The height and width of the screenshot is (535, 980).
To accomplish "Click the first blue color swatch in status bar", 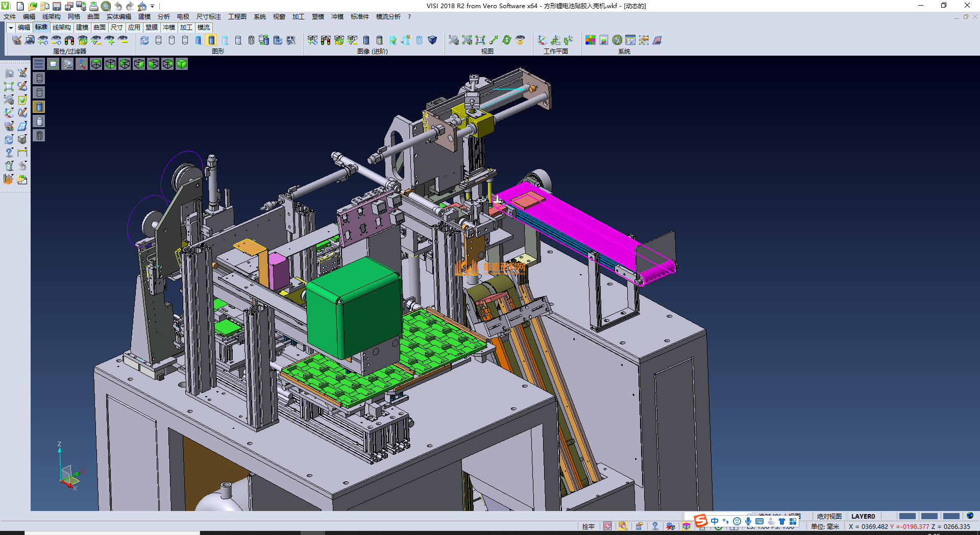I will pos(907,516).
